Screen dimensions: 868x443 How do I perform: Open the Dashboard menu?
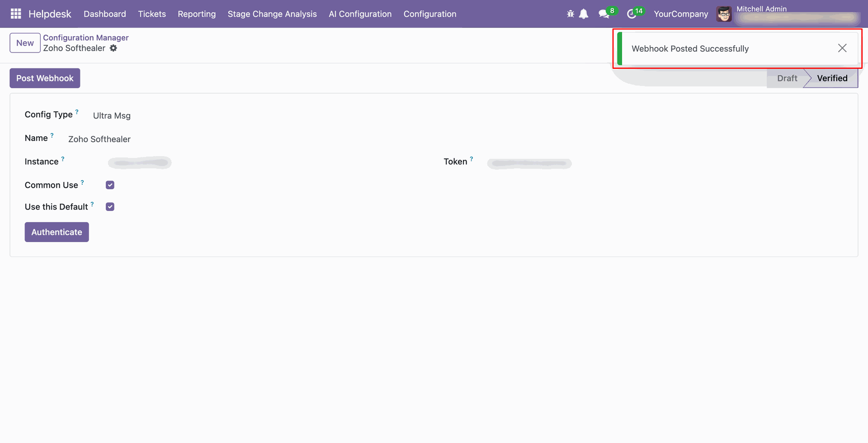pos(105,14)
